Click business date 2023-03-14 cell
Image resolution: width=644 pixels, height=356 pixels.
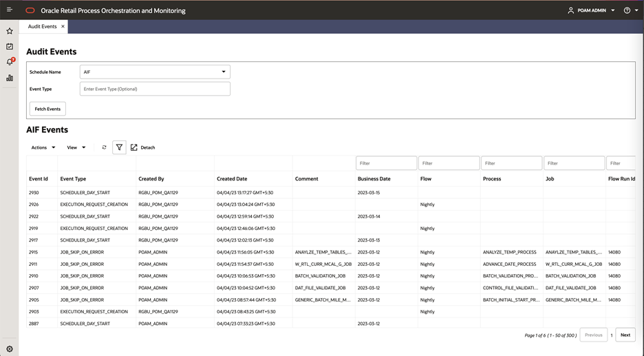(x=368, y=216)
